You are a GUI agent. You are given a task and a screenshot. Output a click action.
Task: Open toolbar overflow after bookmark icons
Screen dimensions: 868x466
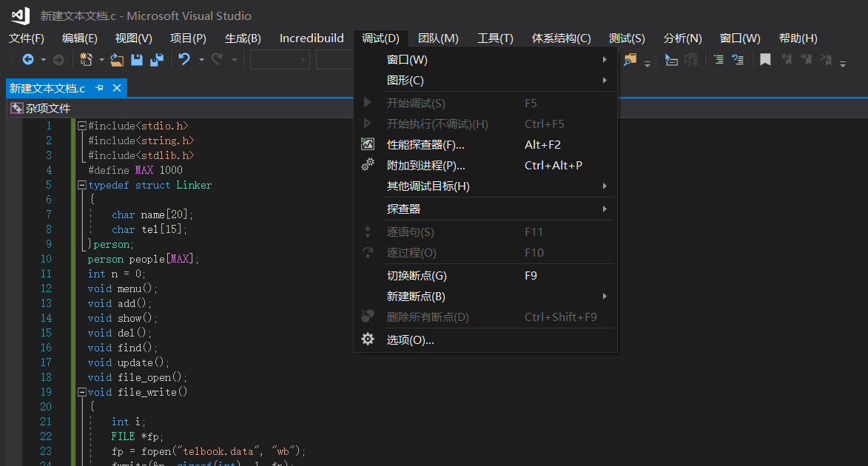point(843,64)
